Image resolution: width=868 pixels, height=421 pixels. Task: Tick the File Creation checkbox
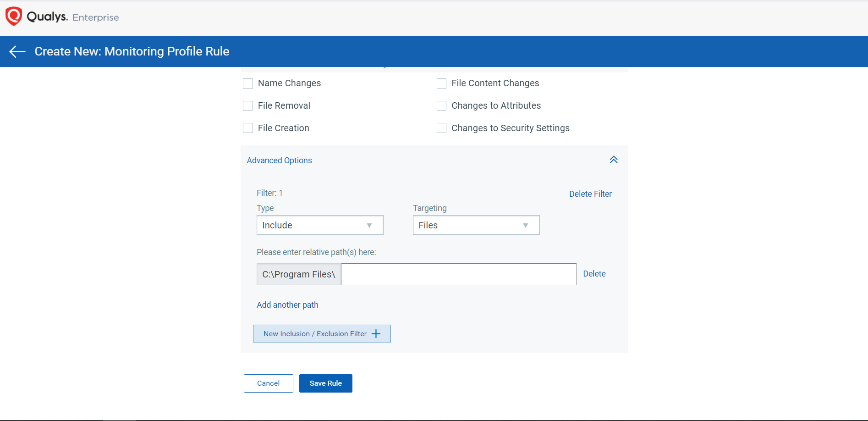click(x=248, y=128)
